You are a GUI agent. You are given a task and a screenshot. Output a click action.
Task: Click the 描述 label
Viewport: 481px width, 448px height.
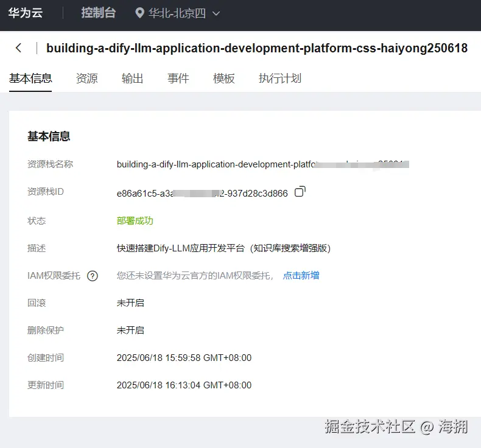pos(37,248)
